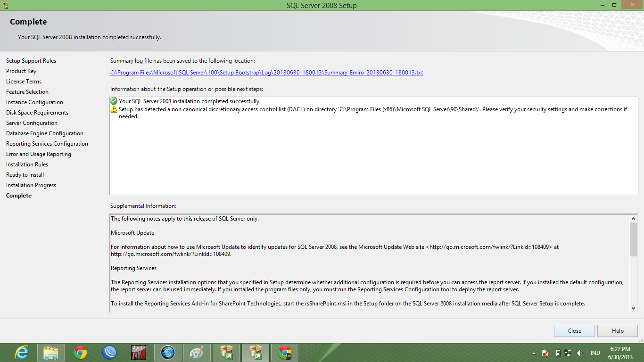Open Internet Explorer from the taskbar
The width and height of the screenshot is (644, 362).
tap(22, 353)
